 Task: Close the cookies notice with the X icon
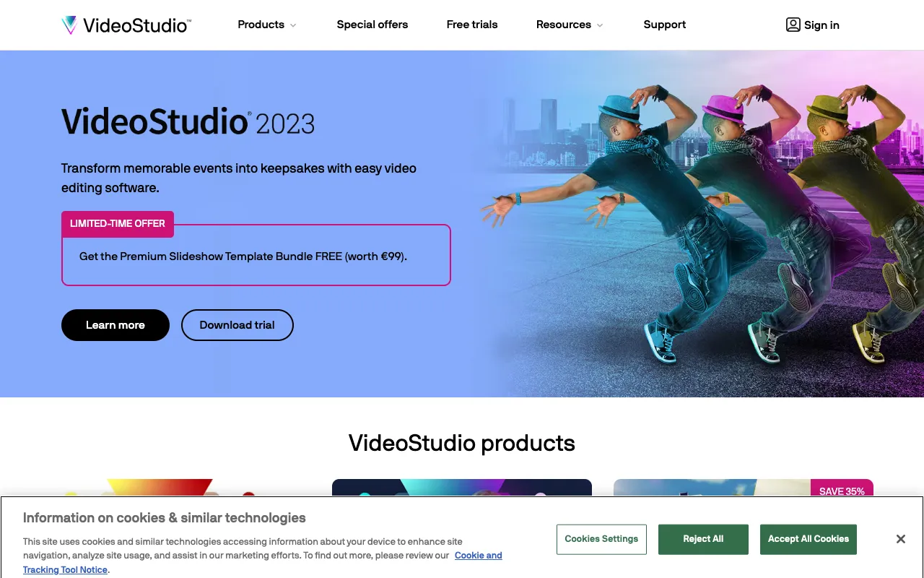pyautogui.click(x=900, y=538)
